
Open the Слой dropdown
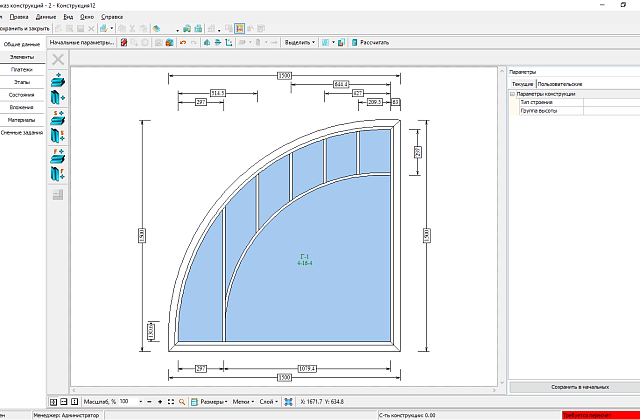269,402
